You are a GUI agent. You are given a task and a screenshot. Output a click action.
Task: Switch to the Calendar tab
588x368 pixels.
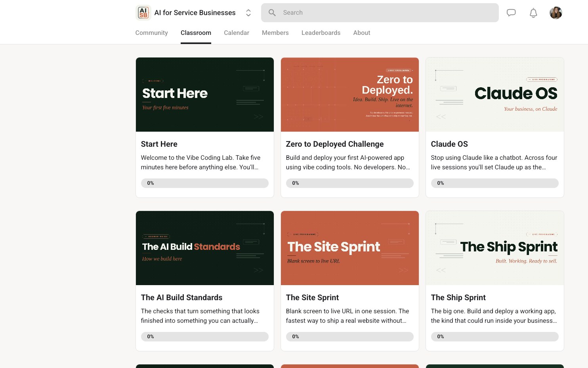(237, 33)
